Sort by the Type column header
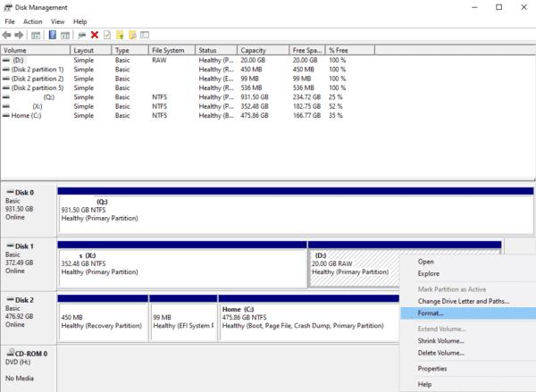 point(130,50)
